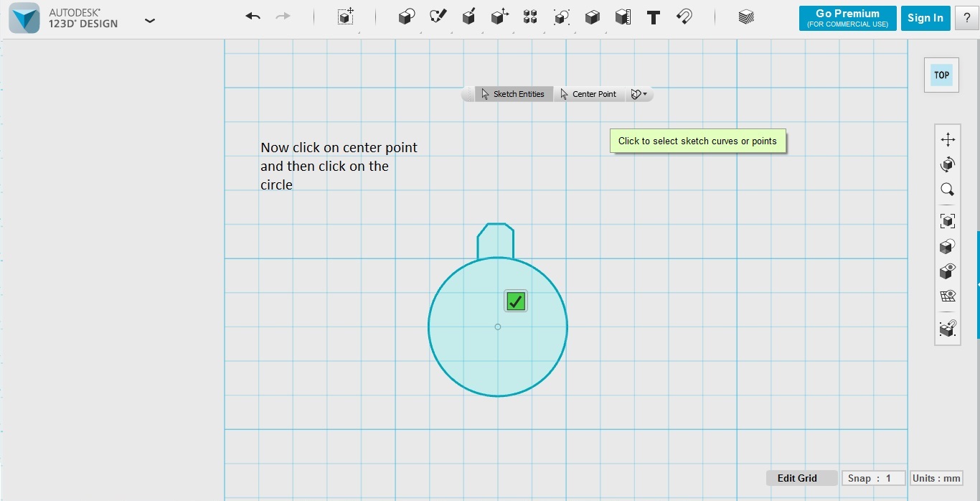This screenshot has height=501, width=980.
Task: Select the Snap magnet tool
Action: pos(684,17)
